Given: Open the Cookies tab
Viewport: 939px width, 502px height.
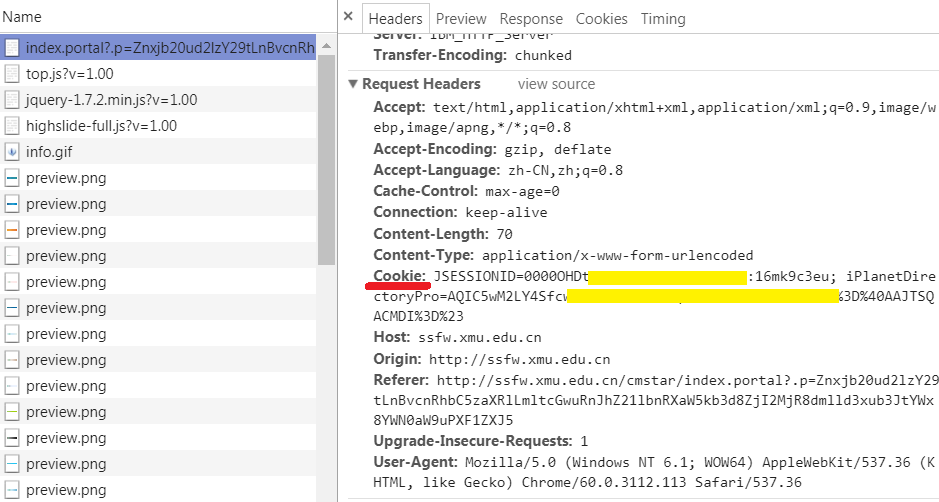Looking at the screenshot, I should tap(601, 19).
